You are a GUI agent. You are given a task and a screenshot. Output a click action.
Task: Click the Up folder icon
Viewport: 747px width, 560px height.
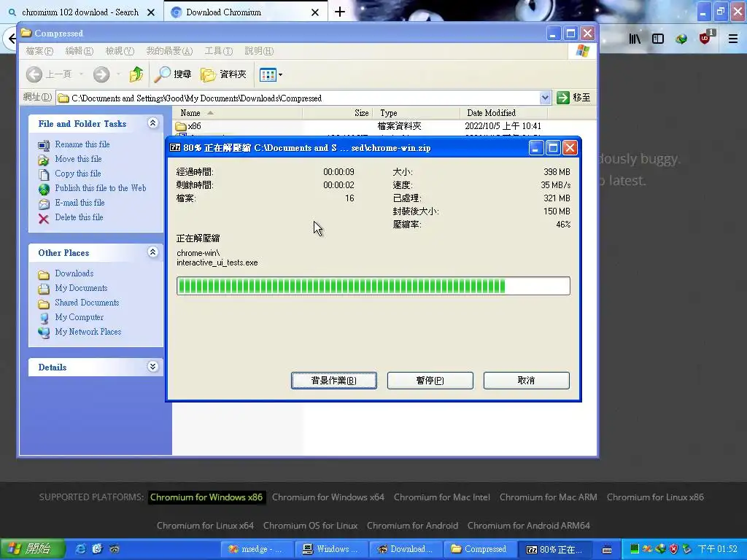136,74
